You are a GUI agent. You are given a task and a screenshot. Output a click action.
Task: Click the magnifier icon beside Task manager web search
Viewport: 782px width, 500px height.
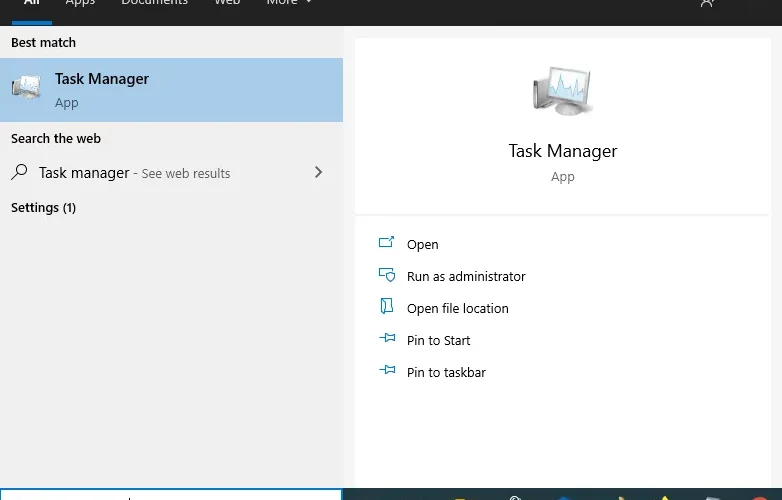[x=19, y=172]
